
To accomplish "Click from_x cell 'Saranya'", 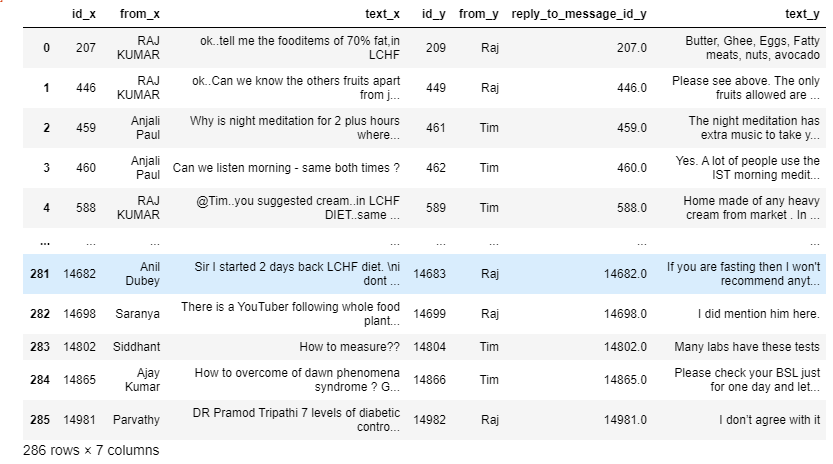I will 137,314.
